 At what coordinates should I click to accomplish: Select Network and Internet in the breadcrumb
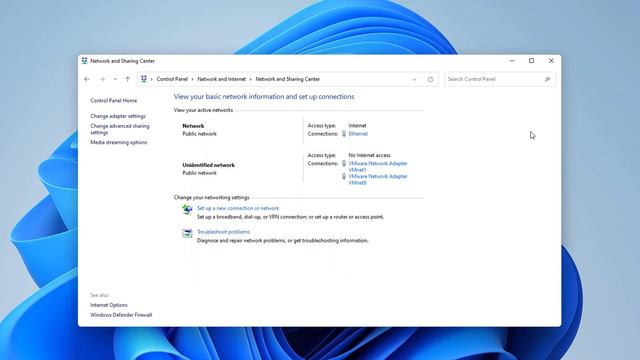[x=222, y=79]
